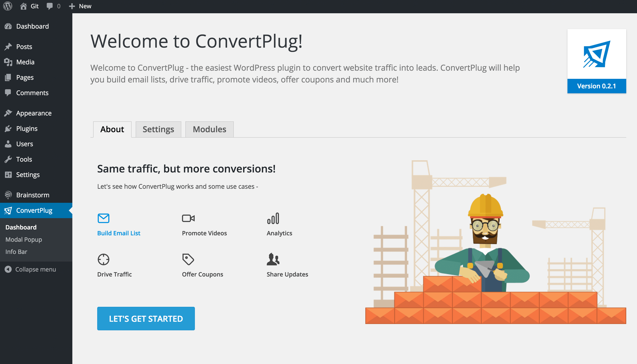This screenshot has height=364, width=637.
Task: Go to Plugins in sidebar
Action: (27, 129)
